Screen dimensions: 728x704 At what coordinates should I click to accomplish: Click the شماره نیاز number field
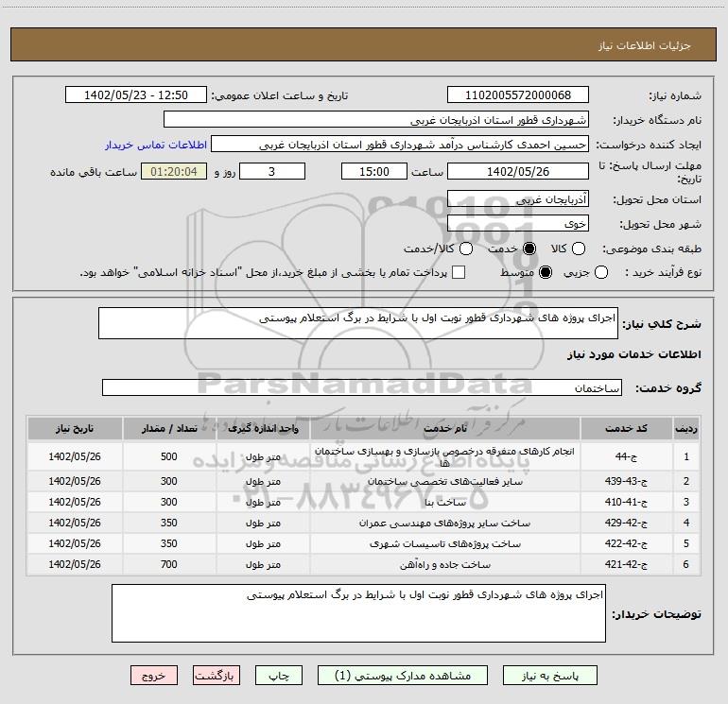(x=518, y=95)
